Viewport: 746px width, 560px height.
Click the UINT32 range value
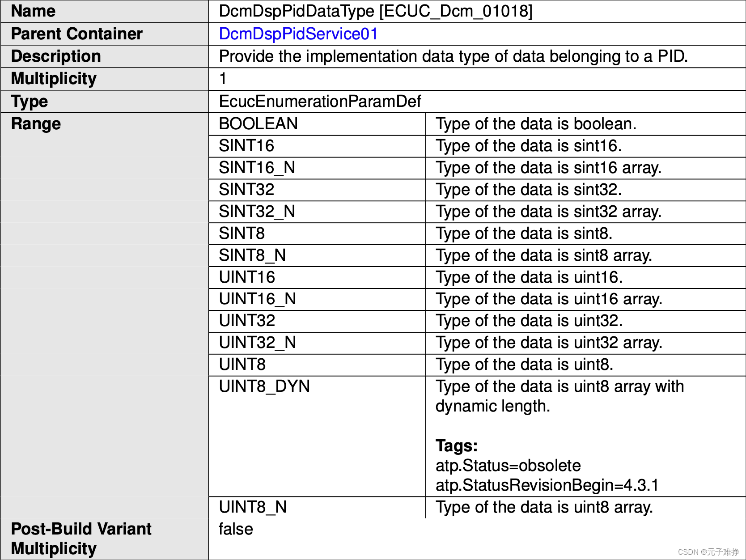pos(247,321)
